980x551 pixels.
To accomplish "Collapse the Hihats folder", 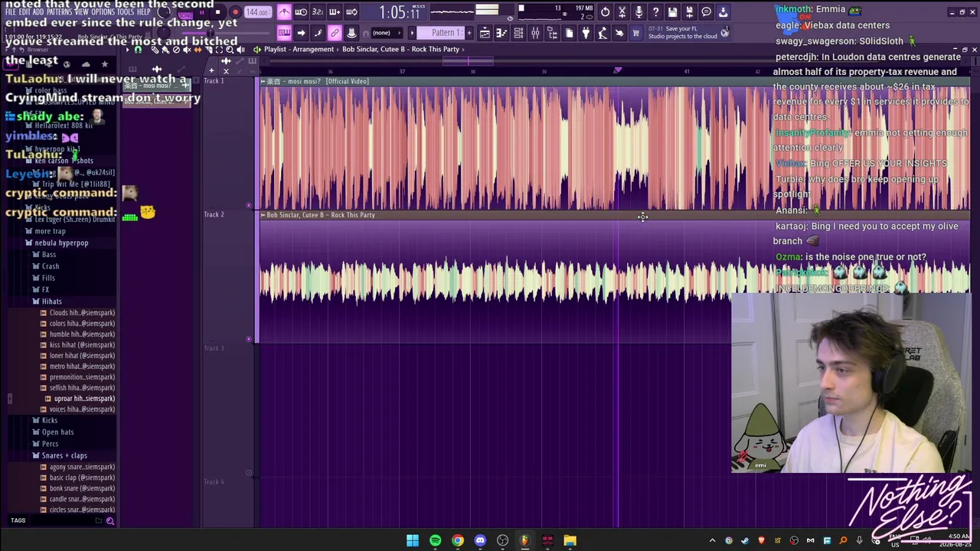I will coord(51,302).
